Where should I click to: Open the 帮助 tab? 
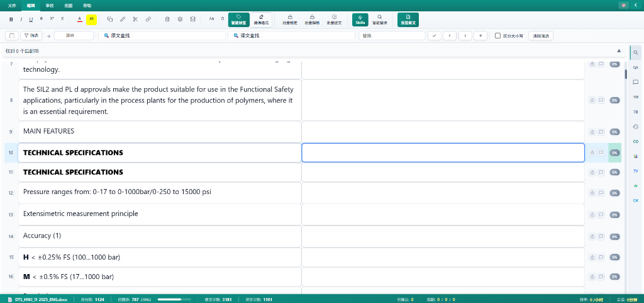coord(87,6)
